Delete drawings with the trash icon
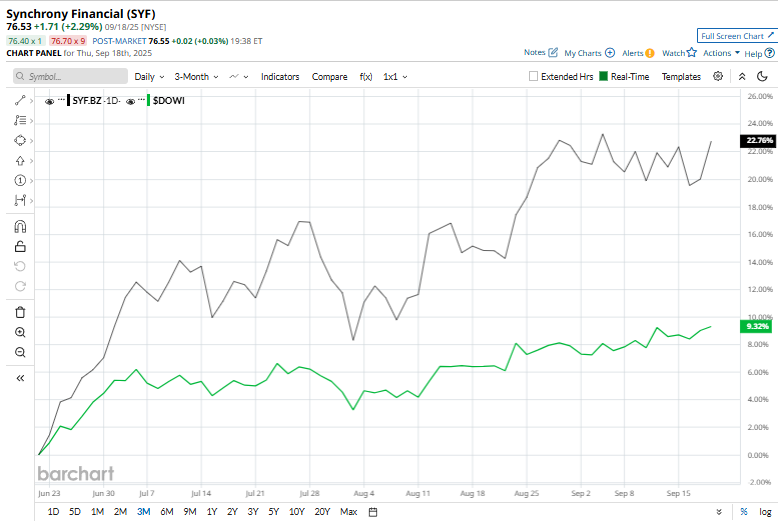Viewport: 778px width, 528px height. click(20, 313)
